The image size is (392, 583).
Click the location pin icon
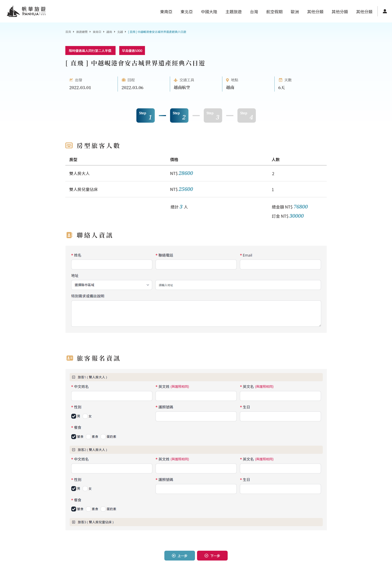point(227,80)
